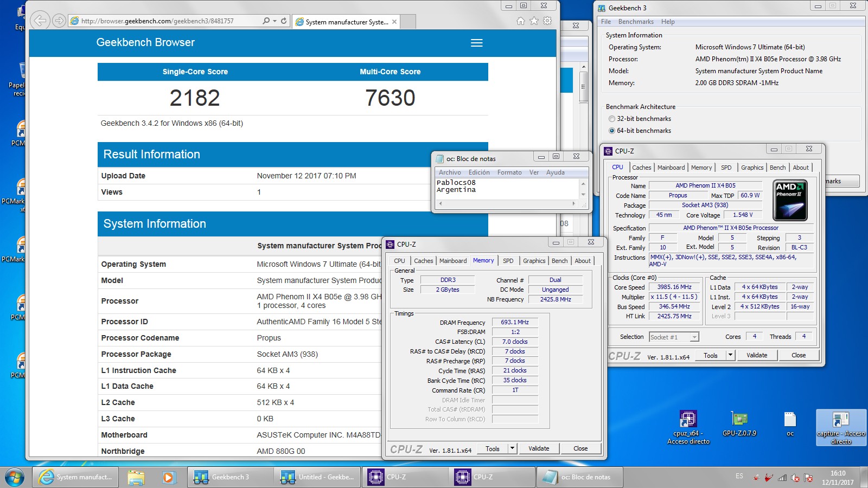
Task: Click the search magnifier in the address bar
Action: click(x=266, y=21)
